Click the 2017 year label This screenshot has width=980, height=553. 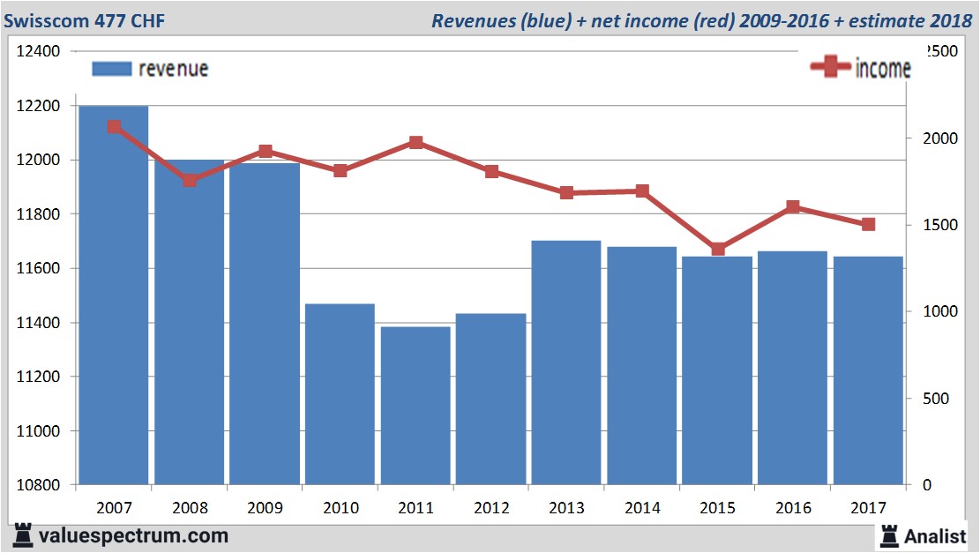tap(868, 508)
